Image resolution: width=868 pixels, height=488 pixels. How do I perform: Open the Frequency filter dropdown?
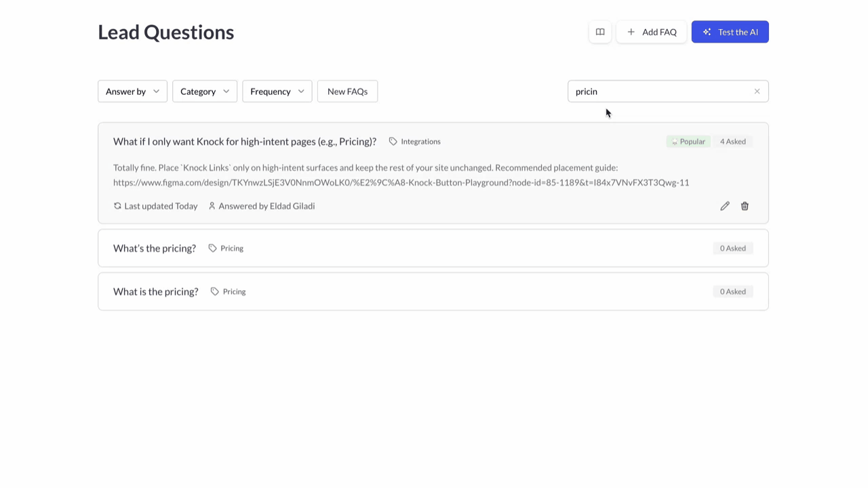click(277, 91)
